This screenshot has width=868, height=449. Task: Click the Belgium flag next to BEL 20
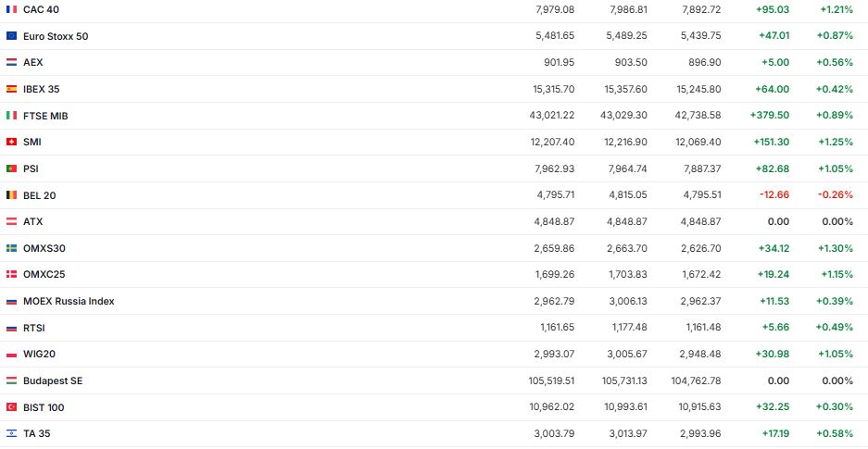click(x=11, y=195)
